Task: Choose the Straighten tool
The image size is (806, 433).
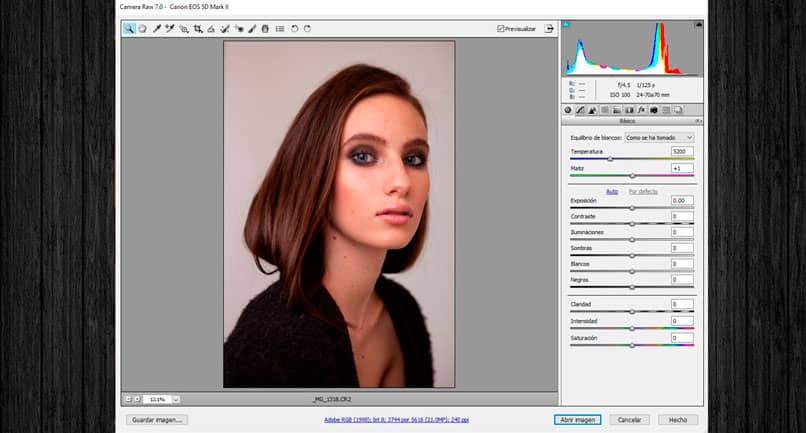Action: point(211,29)
